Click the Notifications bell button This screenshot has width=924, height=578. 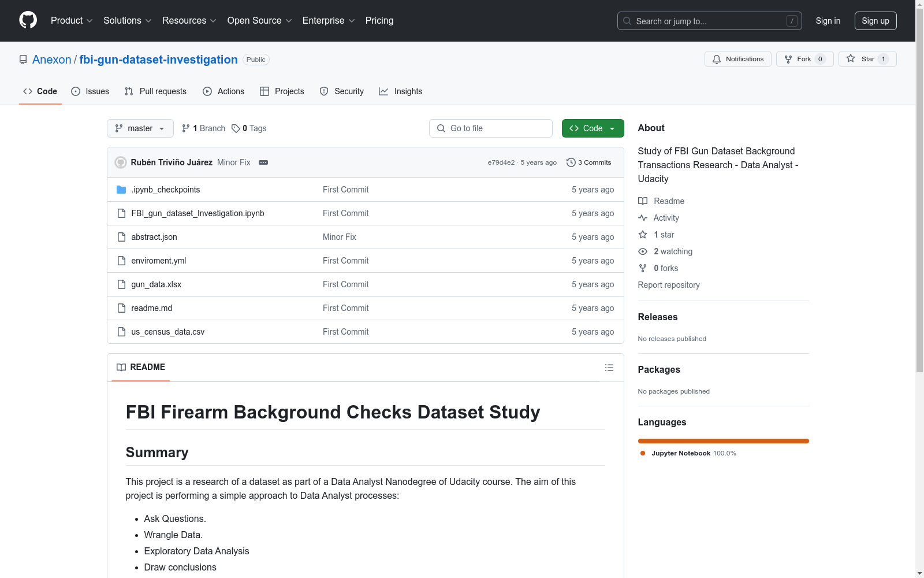[x=737, y=59]
